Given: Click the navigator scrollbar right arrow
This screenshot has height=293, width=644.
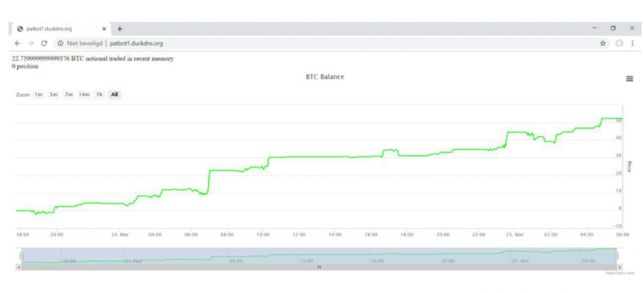Looking at the screenshot, I should 620,267.
